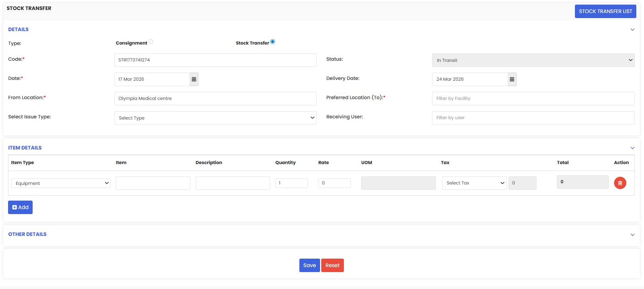Reset the stock transfer form
This screenshot has height=289, width=644.
pyautogui.click(x=332, y=265)
